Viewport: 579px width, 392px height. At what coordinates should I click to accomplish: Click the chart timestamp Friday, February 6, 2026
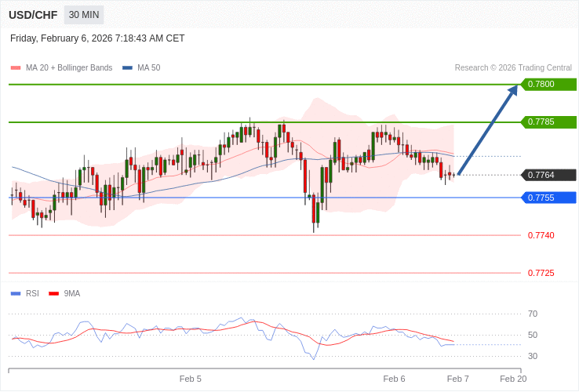pyautogui.click(x=97, y=38)
